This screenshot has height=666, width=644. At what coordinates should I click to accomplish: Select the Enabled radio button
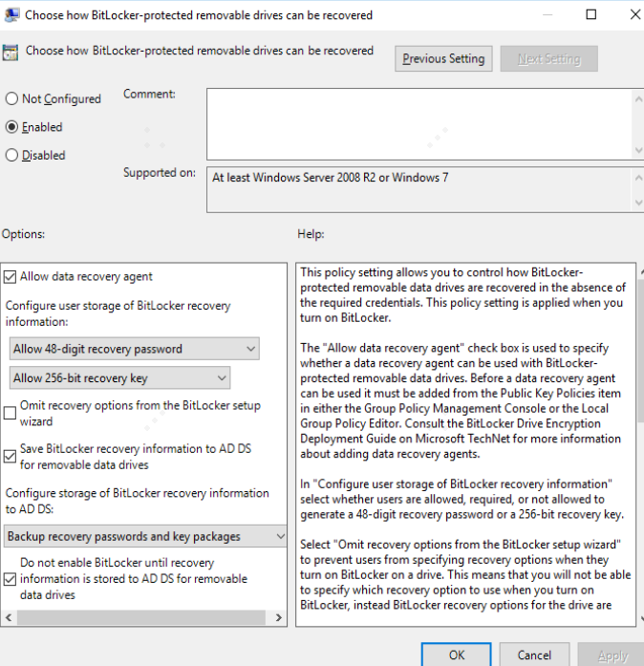(x=11, y=127)
